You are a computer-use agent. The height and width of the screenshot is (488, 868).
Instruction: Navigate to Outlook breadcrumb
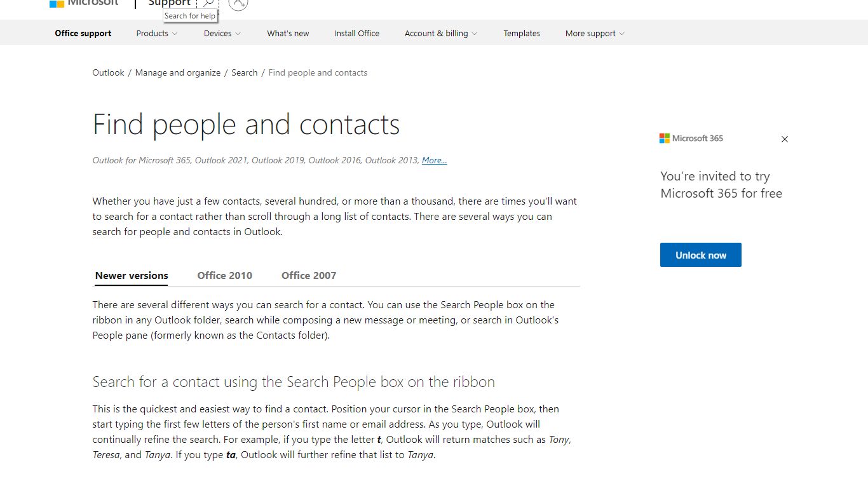(x=109, y=73)
